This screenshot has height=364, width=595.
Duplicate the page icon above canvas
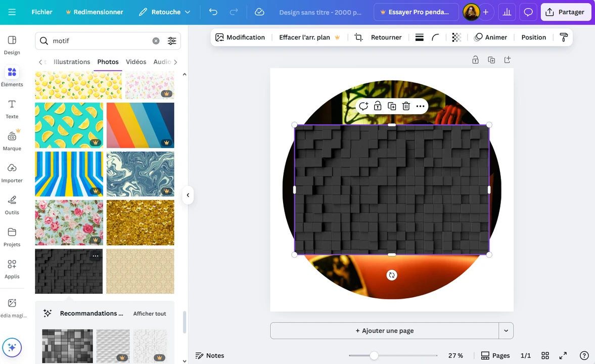(x=491, y=60)
